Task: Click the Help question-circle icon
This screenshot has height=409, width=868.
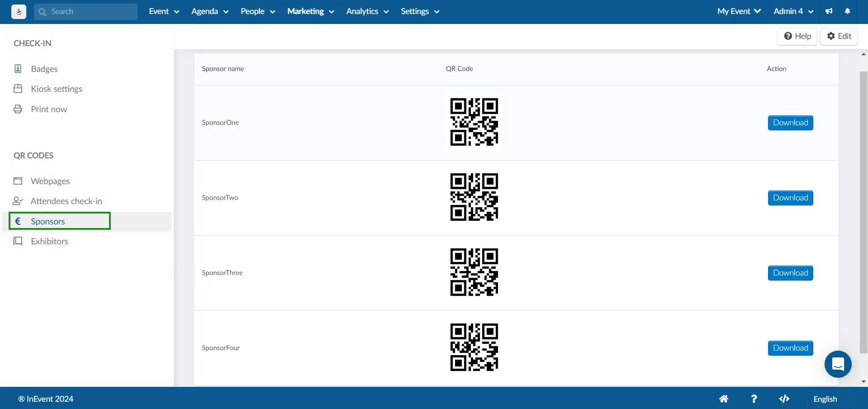Action: [788, 36]
